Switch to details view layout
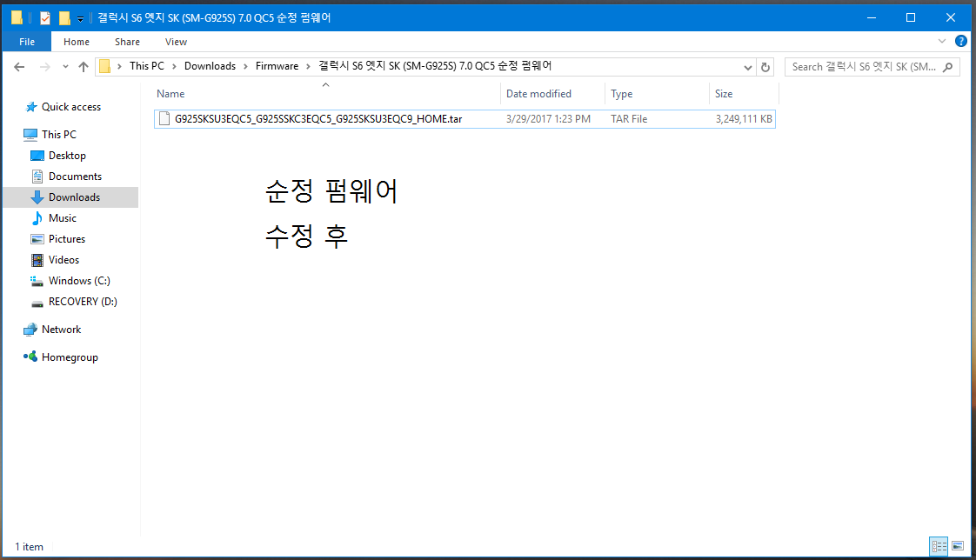Image resolution: width=976 pixels, height=560 pixels. pyautogui.click(x=939, y=546)
